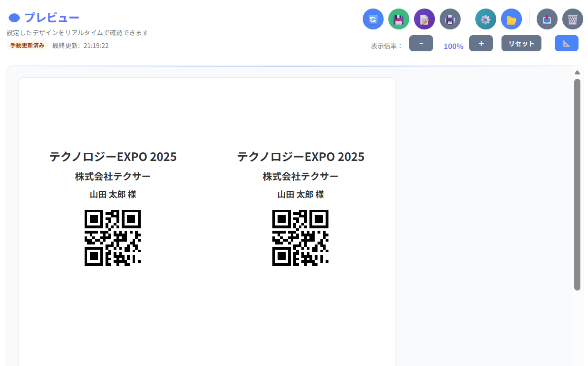Click the blue eye Preview heading icon

tap(14, 18)
